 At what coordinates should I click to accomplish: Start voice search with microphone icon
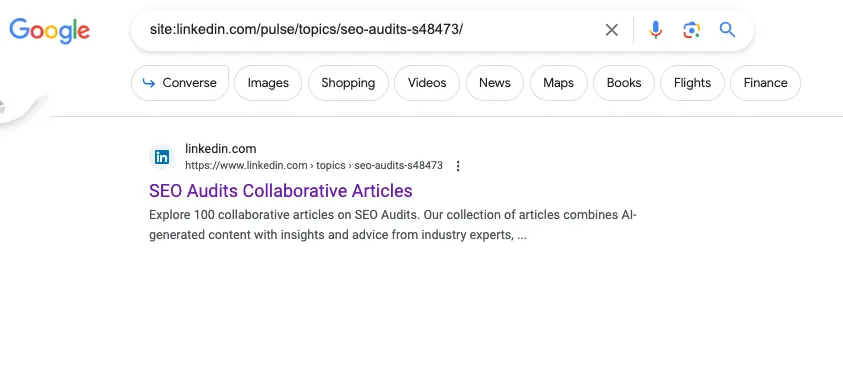tap(655, 30)
